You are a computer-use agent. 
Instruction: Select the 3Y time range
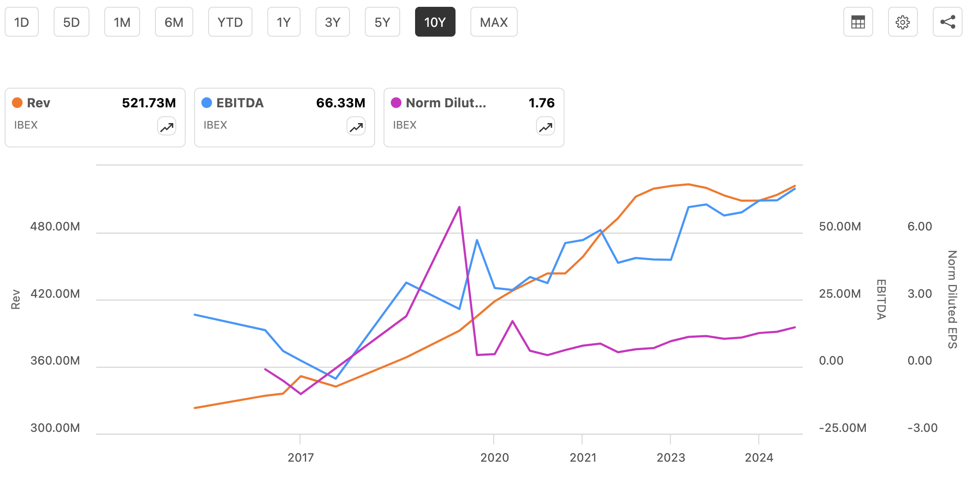332,22
